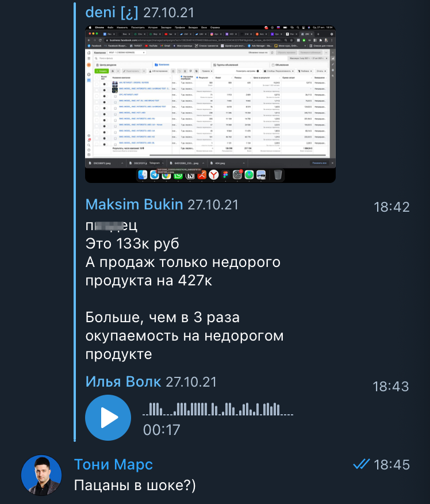This screenshot has width=430, height=504.
Task: Check the first campaign row checkbox
Action: (97, 84)
